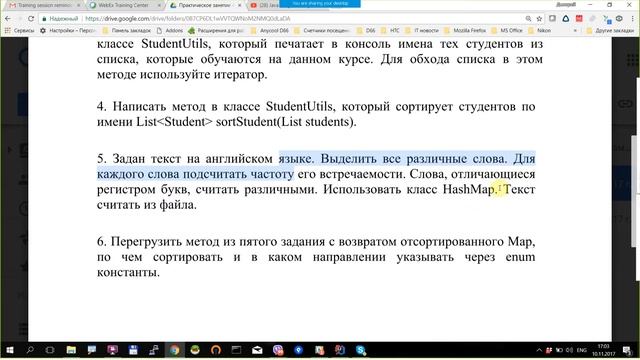
Task: Open Task View on taskbar
Action: (50, 350)
